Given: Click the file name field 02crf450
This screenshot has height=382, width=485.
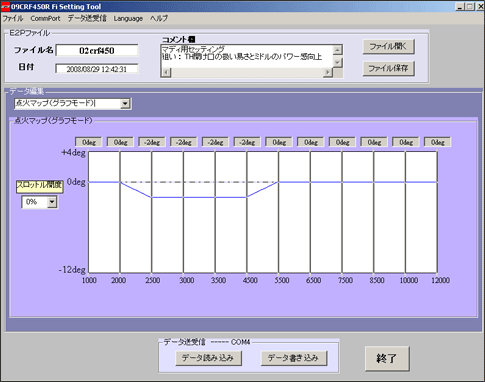Looking at the screenshot, I should point(97,51).
